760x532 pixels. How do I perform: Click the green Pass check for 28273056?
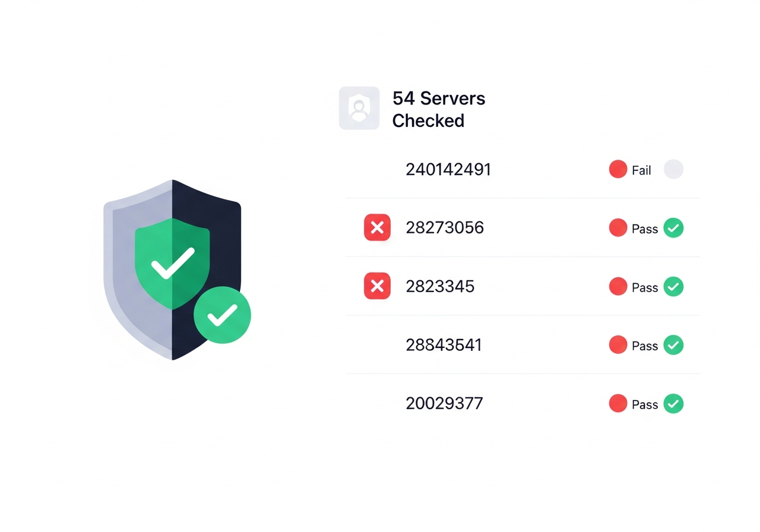click(x=673, y=227)
